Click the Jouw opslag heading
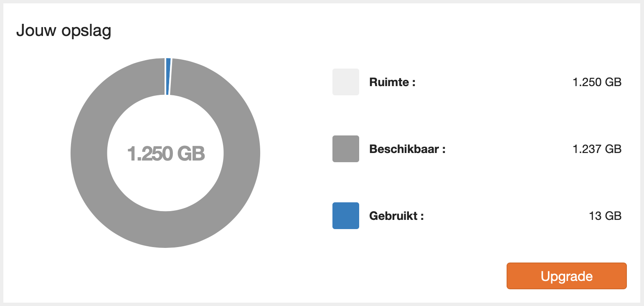 (x=63, y=31)
